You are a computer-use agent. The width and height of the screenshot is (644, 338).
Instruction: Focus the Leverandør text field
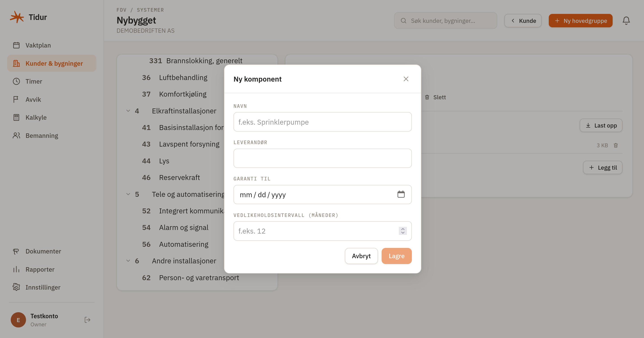click(x=322, y=158)
